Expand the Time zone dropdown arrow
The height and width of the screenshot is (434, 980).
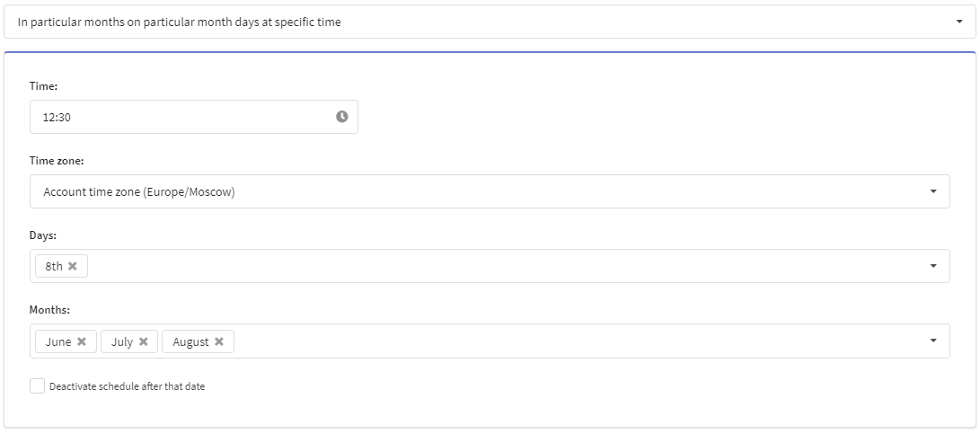point(933,191)
